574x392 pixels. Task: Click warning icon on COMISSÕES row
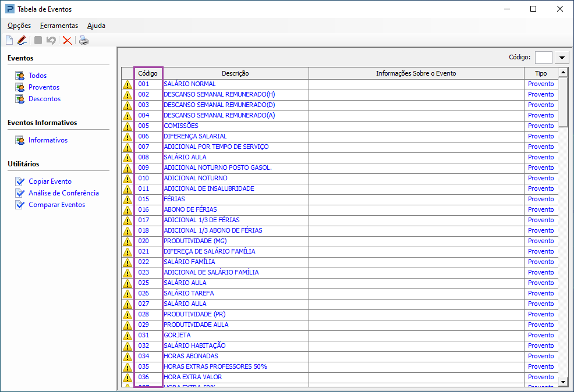pyautogui.click(x=127, y=127)
